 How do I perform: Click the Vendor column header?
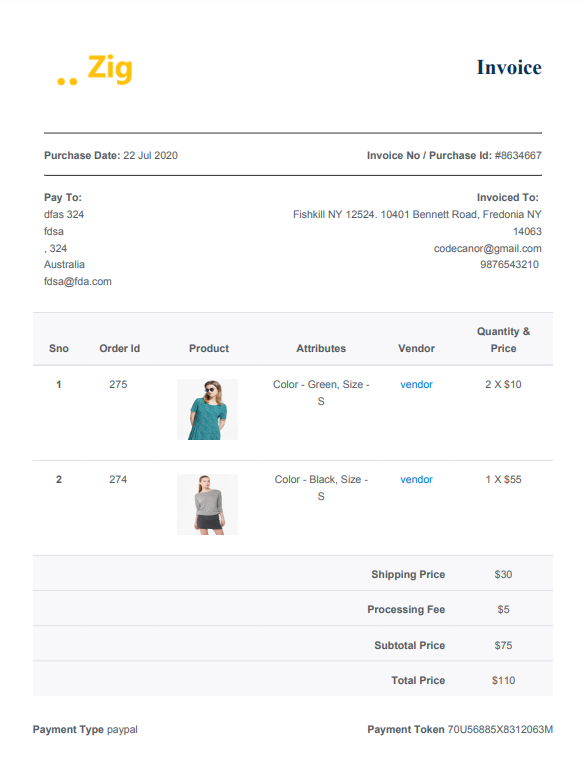(416, 348)
